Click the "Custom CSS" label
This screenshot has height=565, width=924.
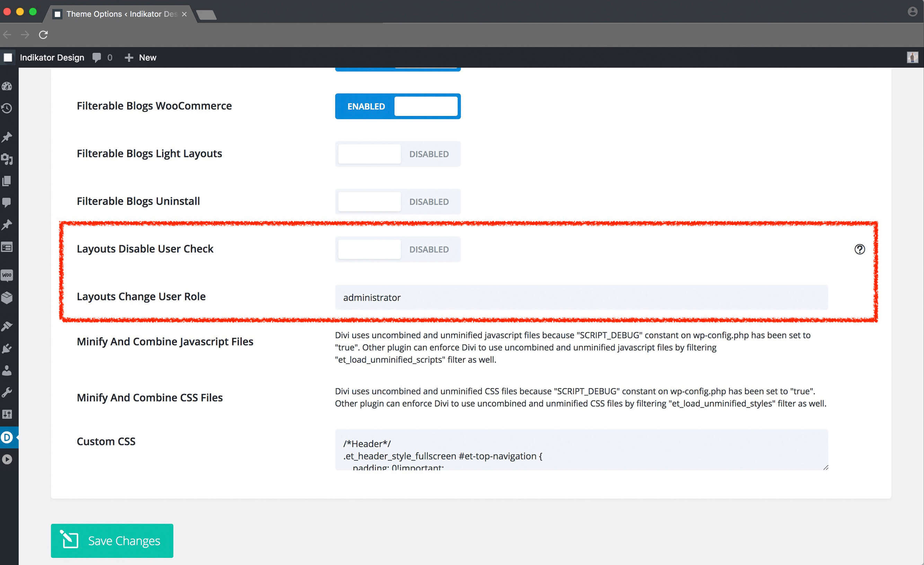106,441
